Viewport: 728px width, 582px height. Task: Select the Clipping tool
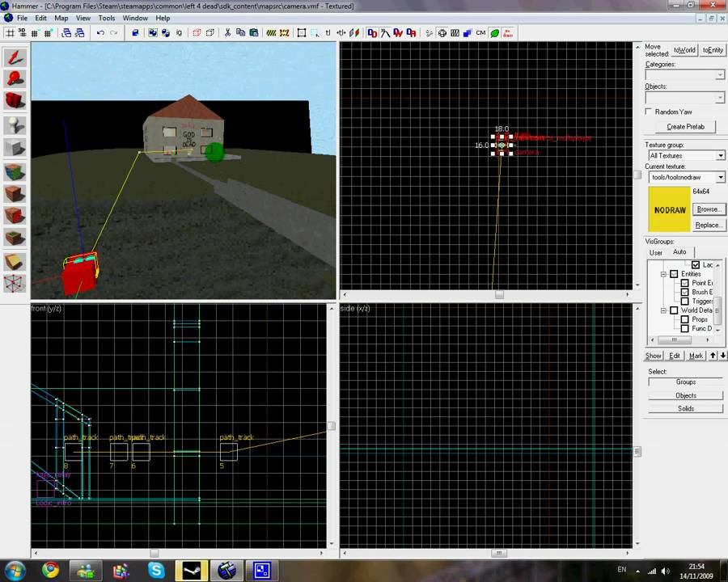(15, 262)
